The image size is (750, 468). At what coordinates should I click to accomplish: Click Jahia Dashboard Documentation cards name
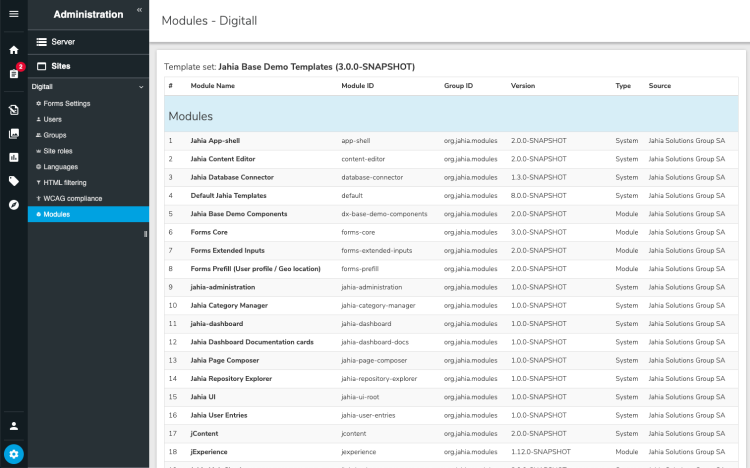tap(252, 342)
